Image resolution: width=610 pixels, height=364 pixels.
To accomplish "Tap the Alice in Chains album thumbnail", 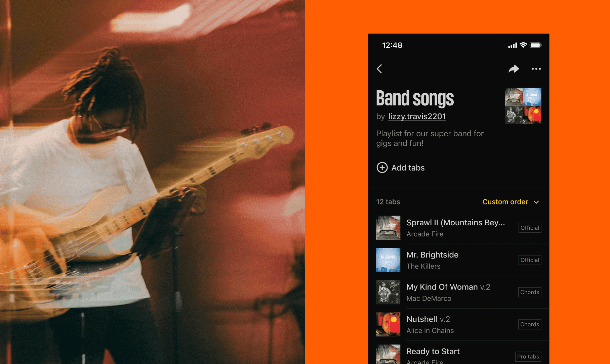I will coord(388,324).
